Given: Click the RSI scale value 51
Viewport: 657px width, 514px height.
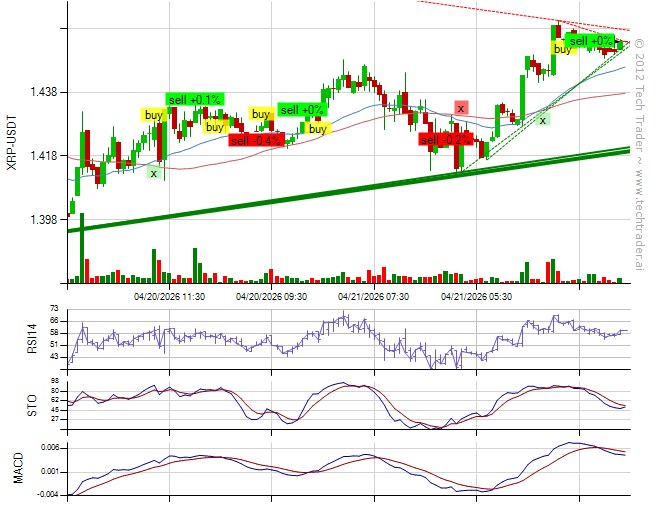Looking at the screenshot, I should (x=54, y=345).
